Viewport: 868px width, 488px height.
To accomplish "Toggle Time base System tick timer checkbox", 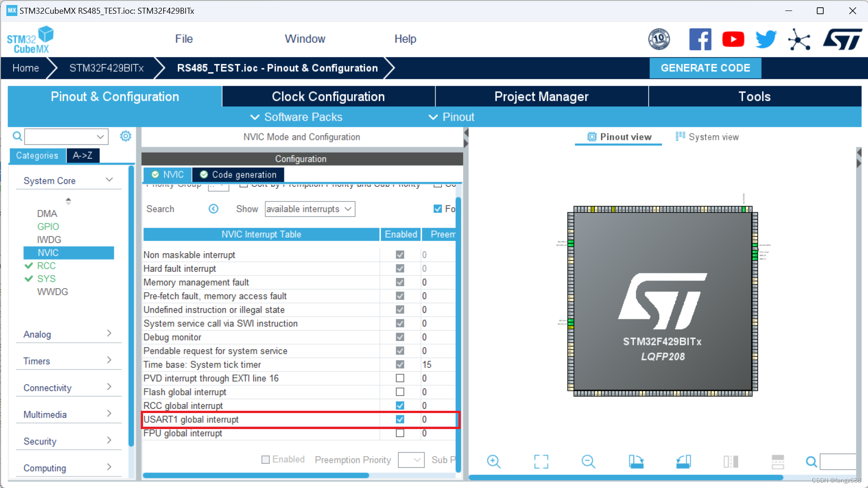I will point(400,365).
